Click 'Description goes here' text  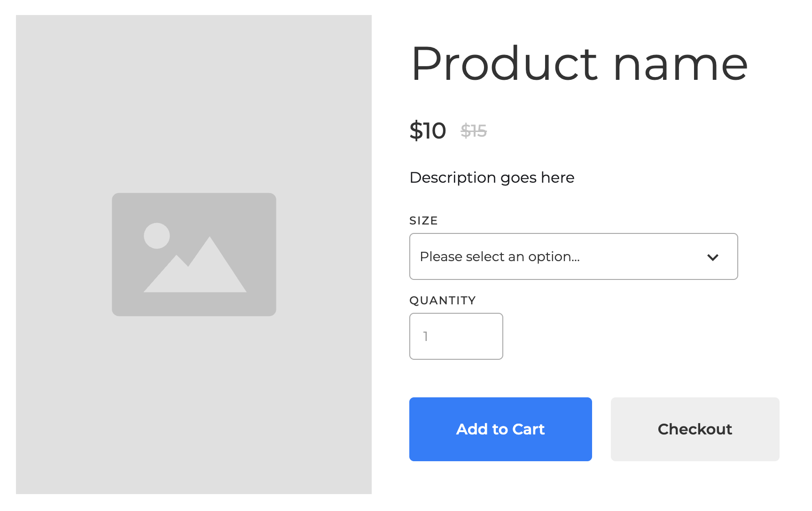(492, 178)
